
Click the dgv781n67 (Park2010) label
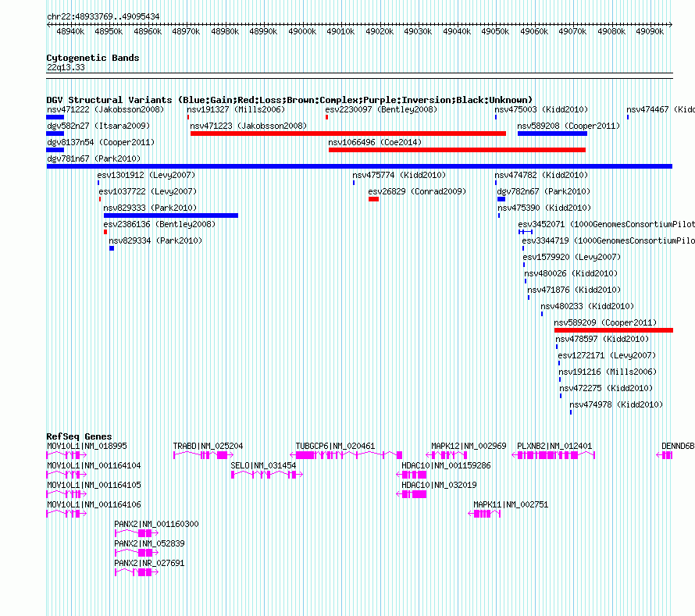(x=94, y=158)
